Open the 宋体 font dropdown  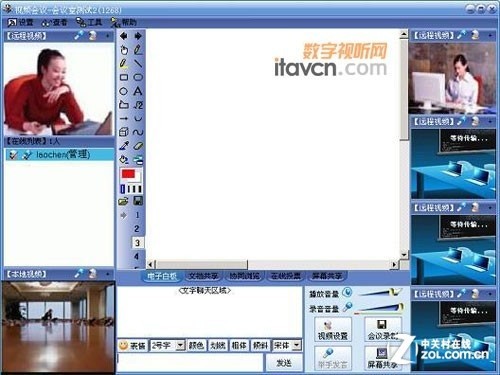[297, 345]
